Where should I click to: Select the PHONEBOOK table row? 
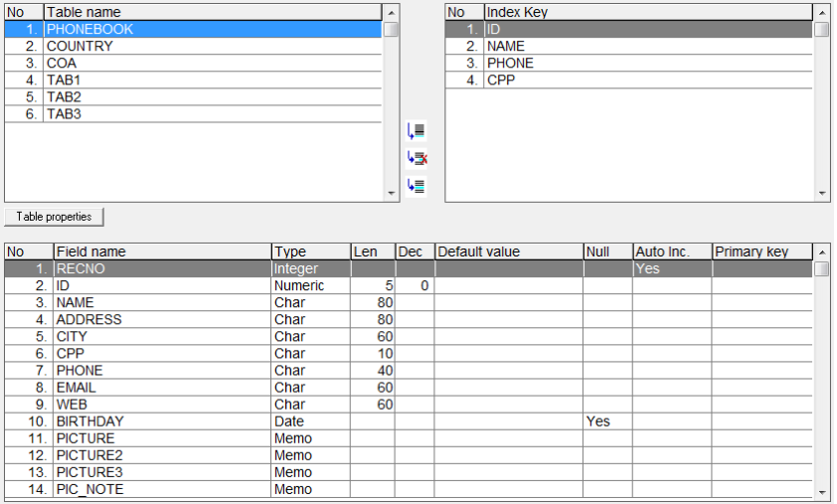click(x=193, y=30)
